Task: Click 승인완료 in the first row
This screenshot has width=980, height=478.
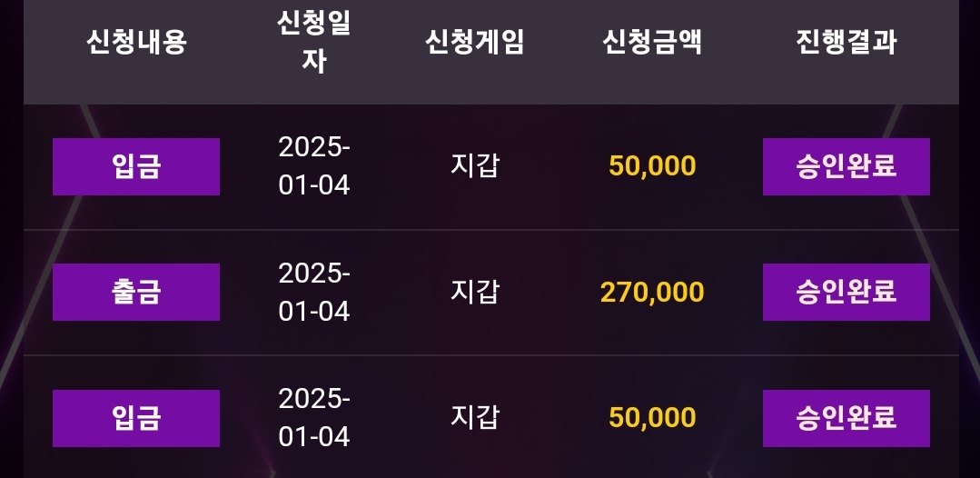Action: (846, 166)
